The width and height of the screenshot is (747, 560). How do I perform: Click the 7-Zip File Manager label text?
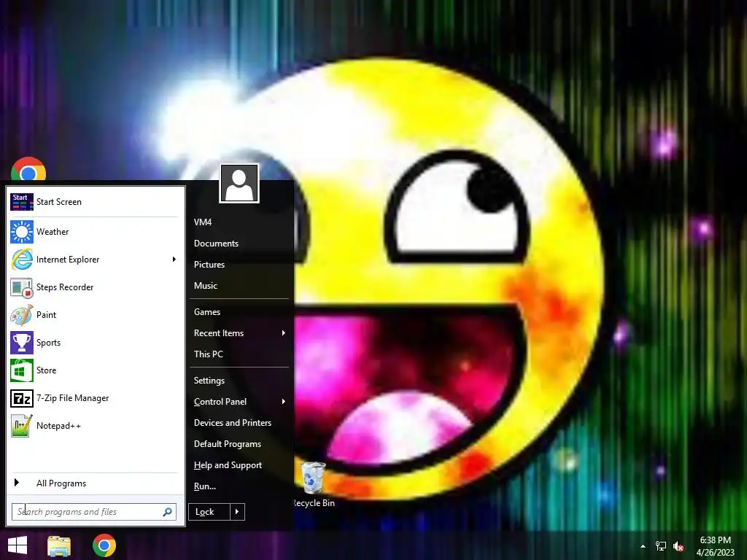pyautogui.click(x=72, y=398)
